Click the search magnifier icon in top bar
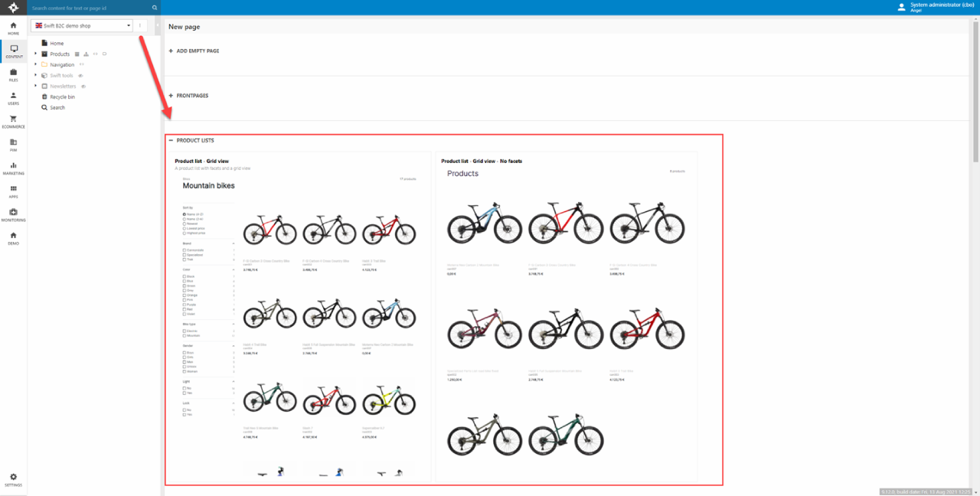The width and height of the screenshot is (980, 496). coord(155,8)
